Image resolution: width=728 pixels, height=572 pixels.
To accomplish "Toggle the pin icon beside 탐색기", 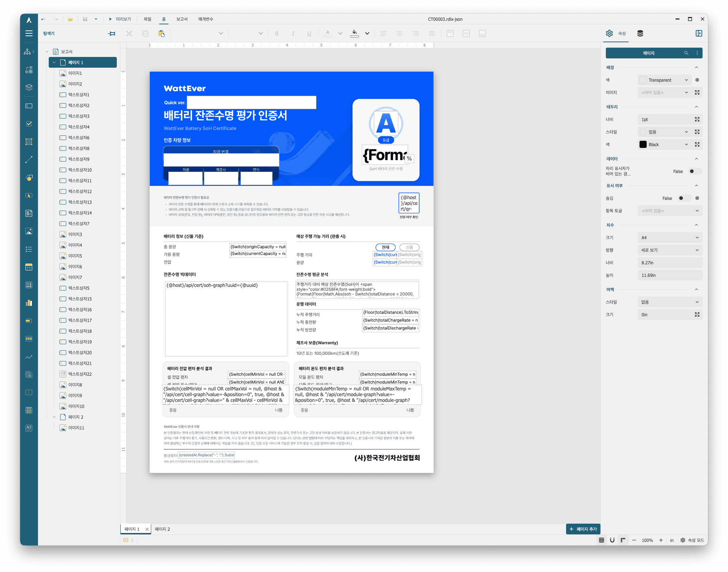I will pos(112,33).
